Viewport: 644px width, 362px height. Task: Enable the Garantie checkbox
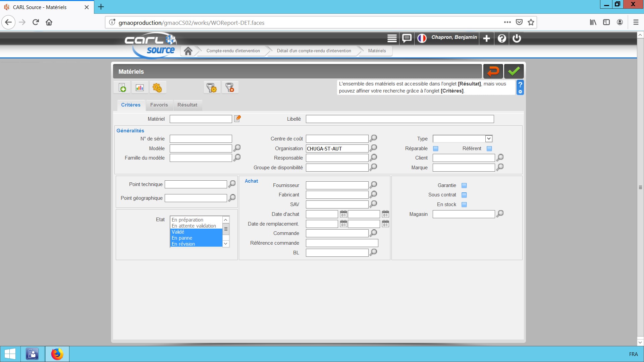[x=464, y=185]
